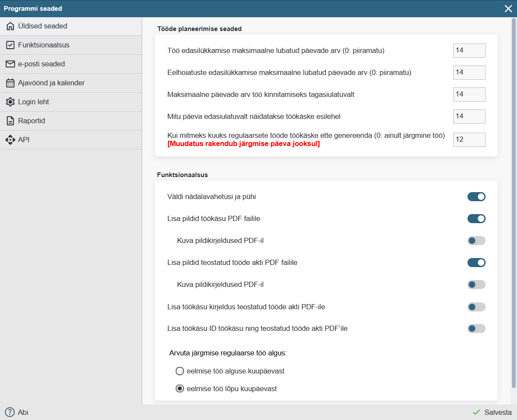Click the gear icon beside Login leht
The width and height of the screenshot is (517, 420).
tap(10, 102)
